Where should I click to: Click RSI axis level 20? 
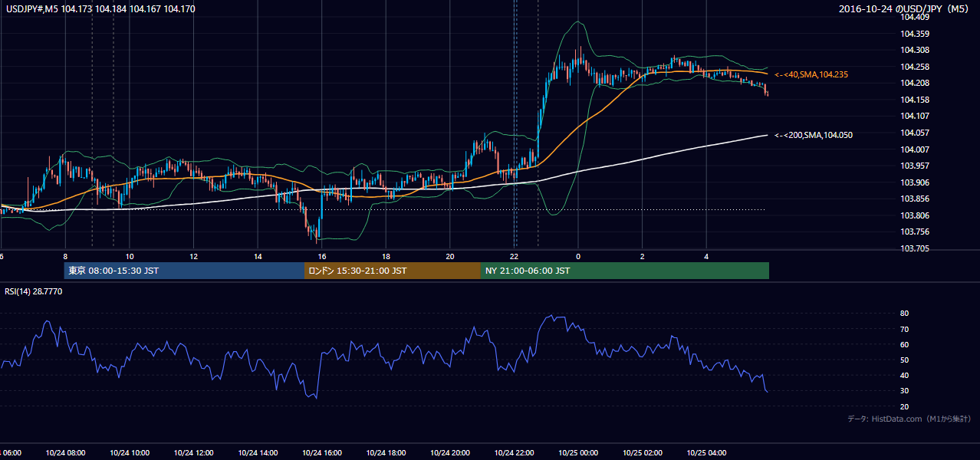point(905,406)
